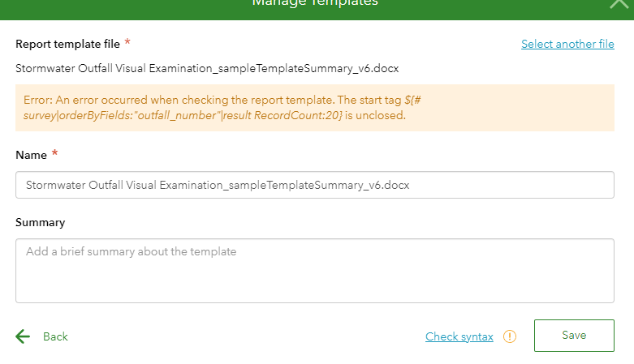Click the Summary field label
The width and height of the screenshot is (634, 364).
(40, 222)
